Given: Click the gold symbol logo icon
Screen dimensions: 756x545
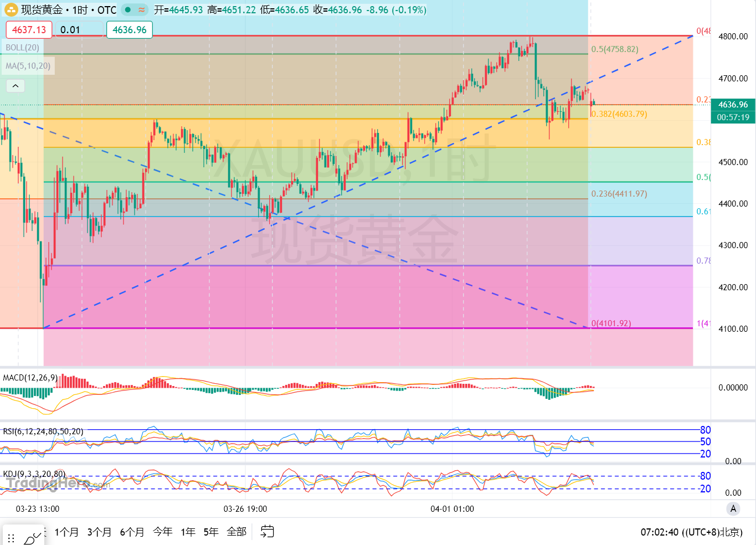Looking at the screenshot, I should pos(11,10).
